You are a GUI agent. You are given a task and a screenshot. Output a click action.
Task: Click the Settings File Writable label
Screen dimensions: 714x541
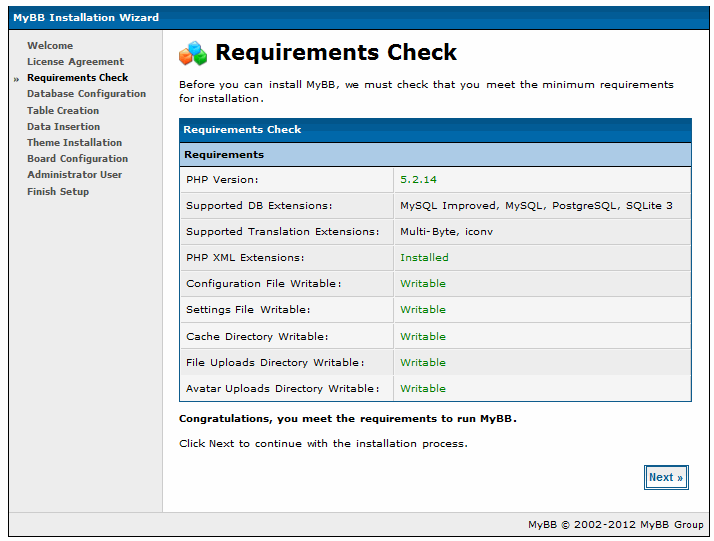tap(248, 310)
